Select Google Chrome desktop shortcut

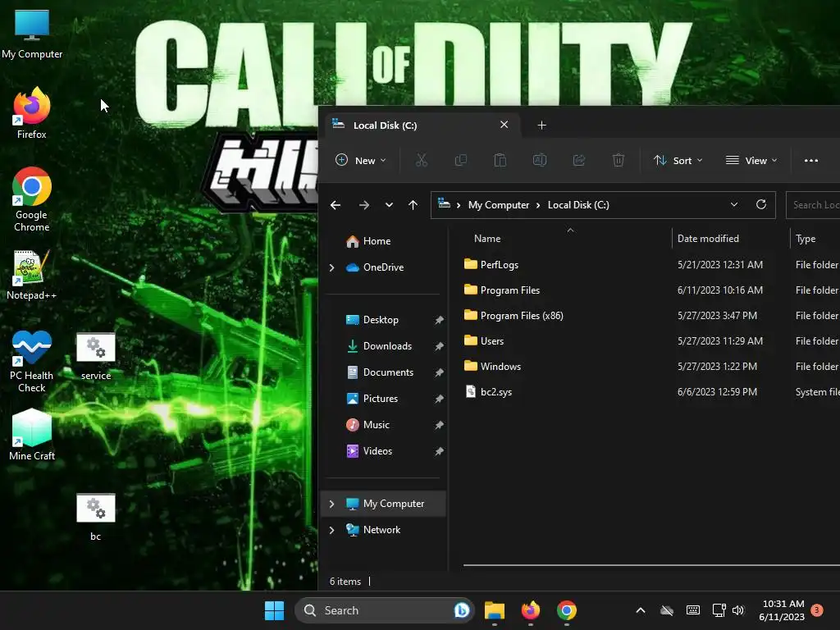coord(32,199)
